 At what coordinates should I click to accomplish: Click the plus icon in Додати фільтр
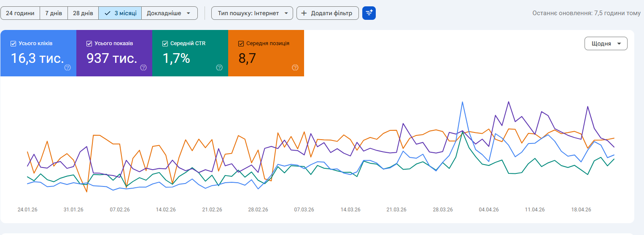click(304, 13)
